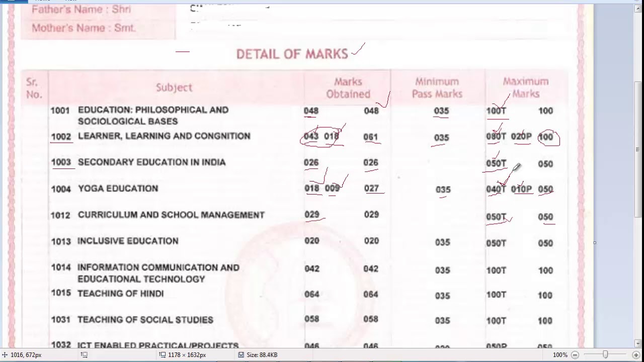The image size is (644, 362).
Task: Click maximum marks '040T' in Yoga Education row
Action: tap(496, 190)
